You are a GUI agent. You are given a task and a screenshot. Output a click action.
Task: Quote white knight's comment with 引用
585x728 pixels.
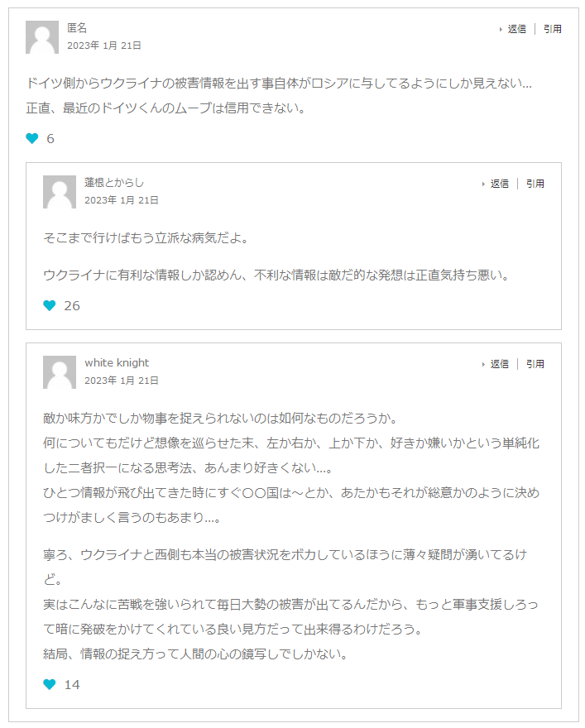point(535,364)
